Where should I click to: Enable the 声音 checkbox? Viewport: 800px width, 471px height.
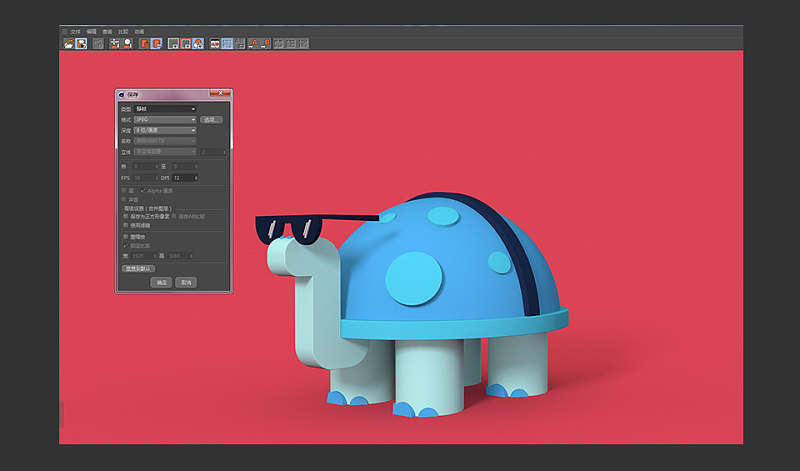[124, 200]
